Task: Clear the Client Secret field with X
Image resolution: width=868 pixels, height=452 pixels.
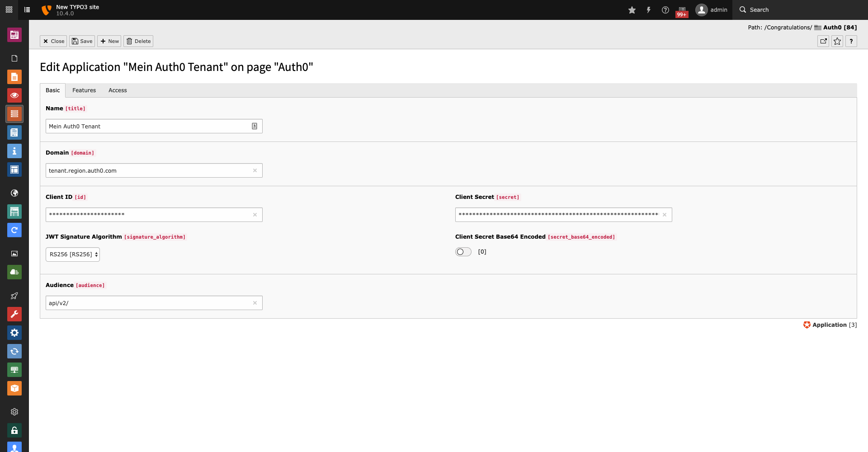Action: (665, 215)
